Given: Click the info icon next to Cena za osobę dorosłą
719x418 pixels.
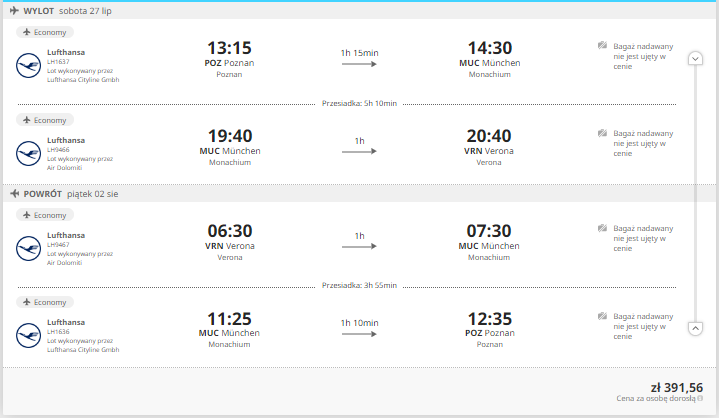Looking at the screenshot, I should 700,398.
